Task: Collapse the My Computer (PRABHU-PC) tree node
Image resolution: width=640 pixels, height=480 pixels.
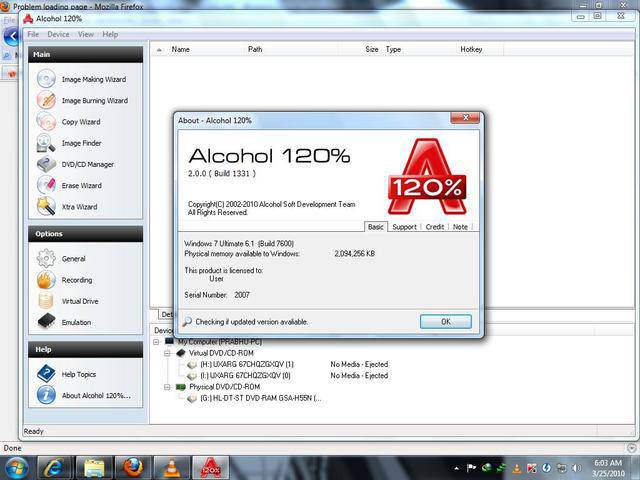Action: (156, 342)
